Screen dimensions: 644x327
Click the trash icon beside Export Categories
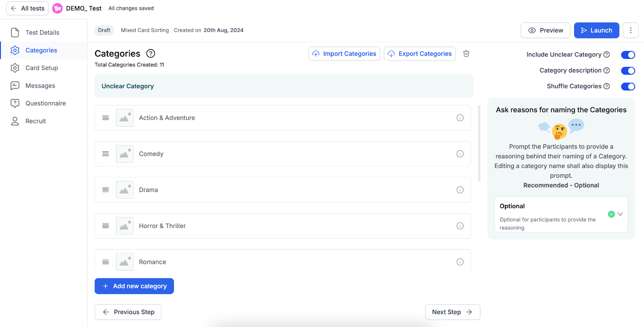click(x=466, y=53)
